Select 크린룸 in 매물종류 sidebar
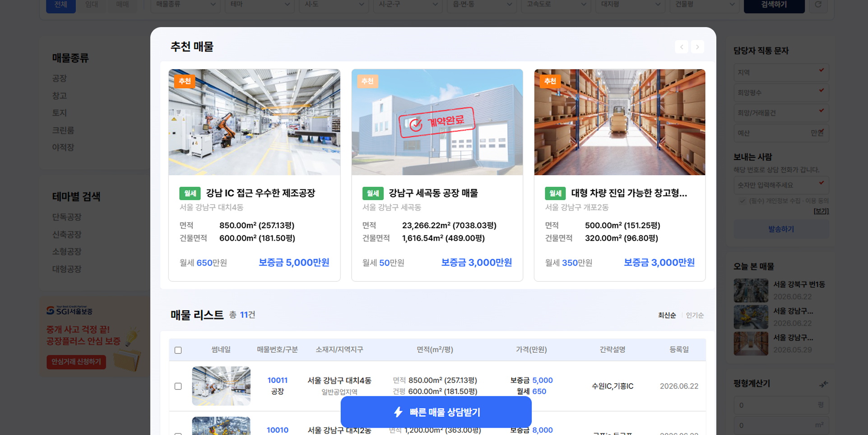The image size is (868, 435). (63, 130)
